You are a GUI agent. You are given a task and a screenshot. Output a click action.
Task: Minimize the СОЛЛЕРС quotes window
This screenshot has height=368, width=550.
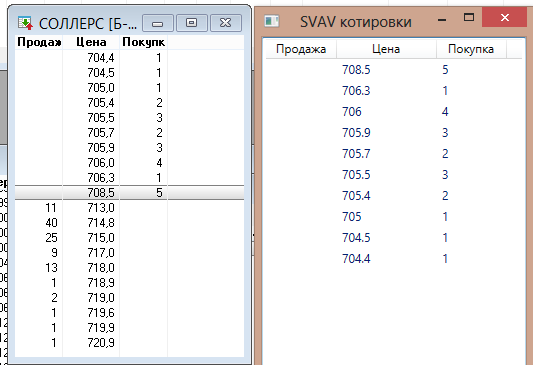157,23
